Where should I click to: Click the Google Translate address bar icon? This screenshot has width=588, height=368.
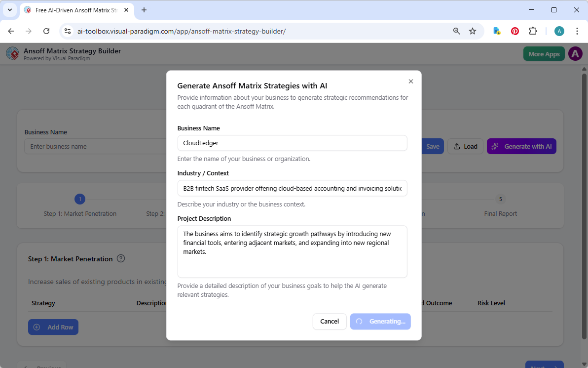pyautogui.click(x=496, y=31)
